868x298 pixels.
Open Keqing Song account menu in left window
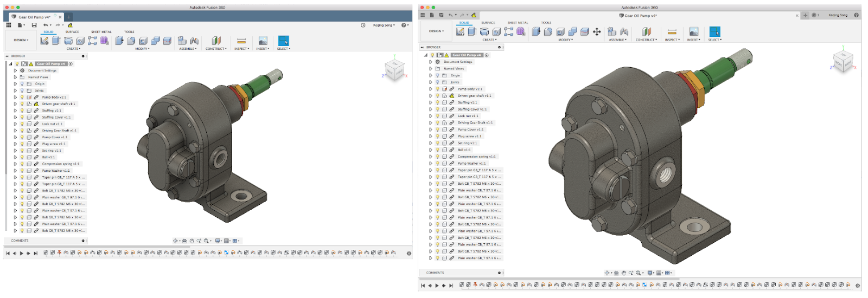(384, 25)
